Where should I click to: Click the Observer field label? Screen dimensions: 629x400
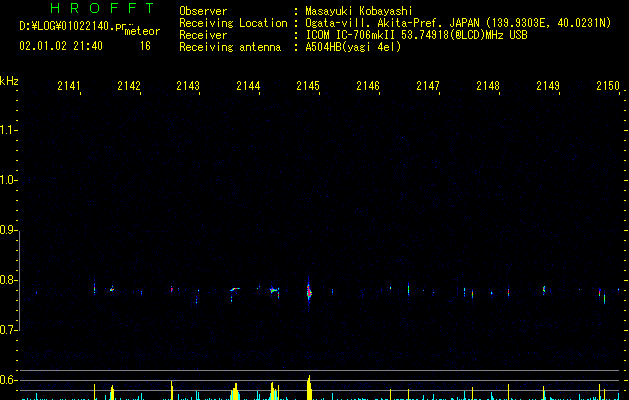pyautogui.click(x=203, y=11)
